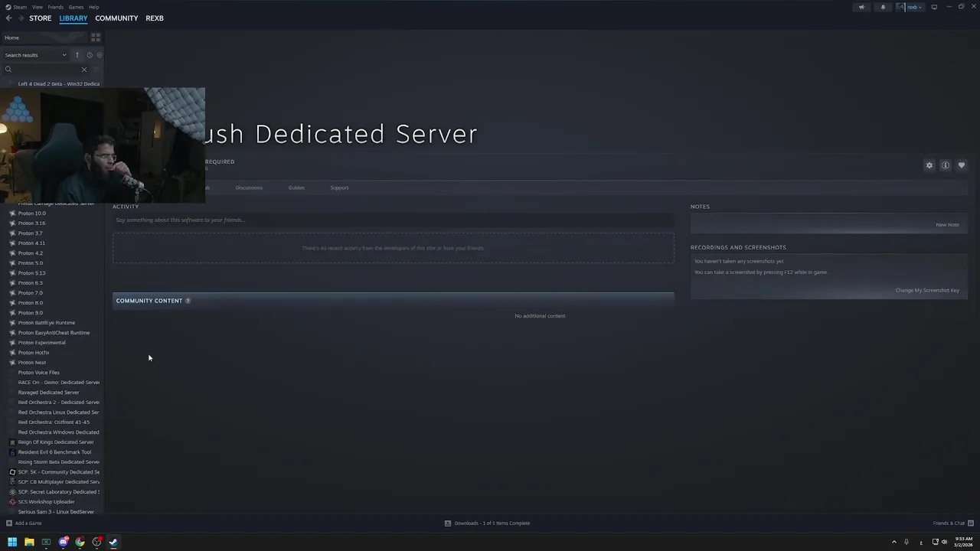Image resolution: width=980 pixels, height=551 pixels.
Task: Add the Dedicated Server to favorites
Action: pos(962,165)
